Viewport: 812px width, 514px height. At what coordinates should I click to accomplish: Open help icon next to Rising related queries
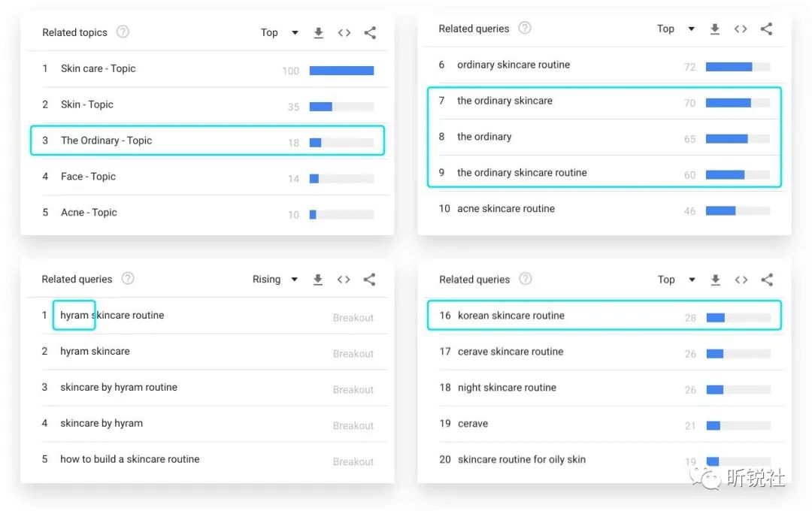(128, 279)
